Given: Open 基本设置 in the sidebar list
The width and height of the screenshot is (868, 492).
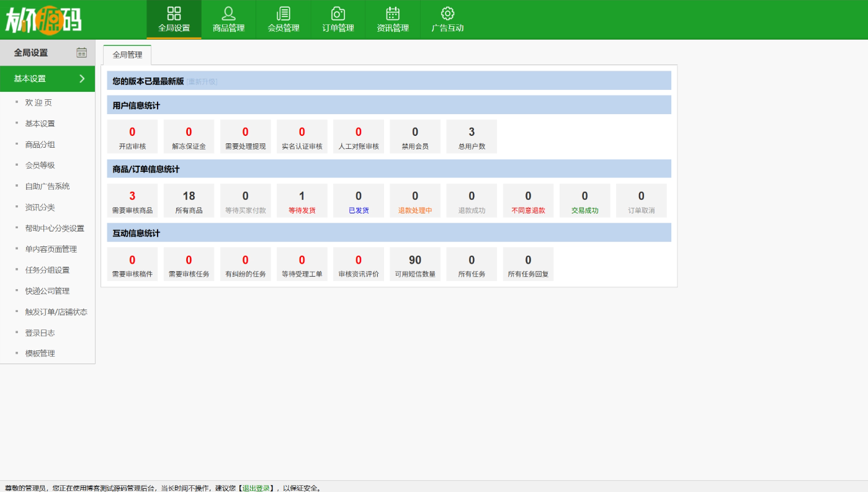Looking at the screenshot, I should click(40, 123).
